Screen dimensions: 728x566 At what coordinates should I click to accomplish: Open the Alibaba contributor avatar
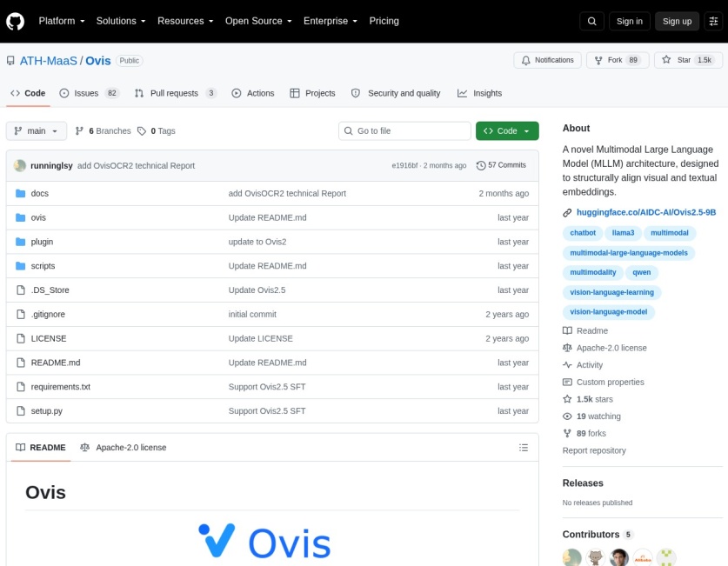pos(643,557)
